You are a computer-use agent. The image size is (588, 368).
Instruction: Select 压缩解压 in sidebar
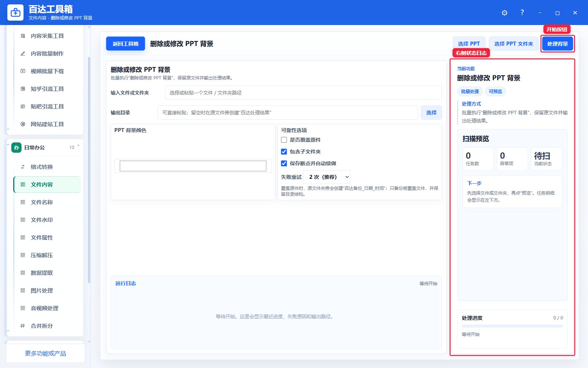click(x=47, y=255)
